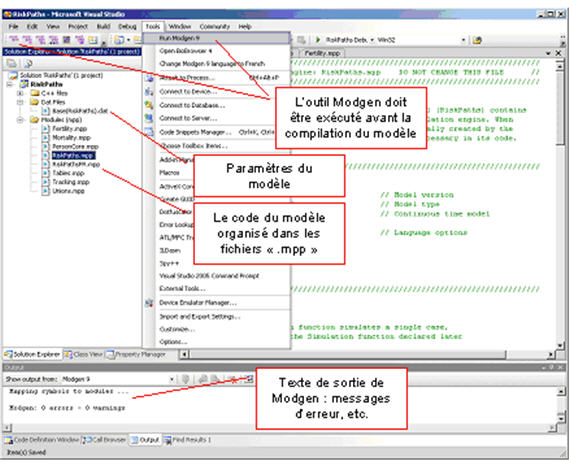Screen dimensions: 569x465
Task: Click 'Item(s) Saved' status bar text
Action: click(x=26, y=453)
